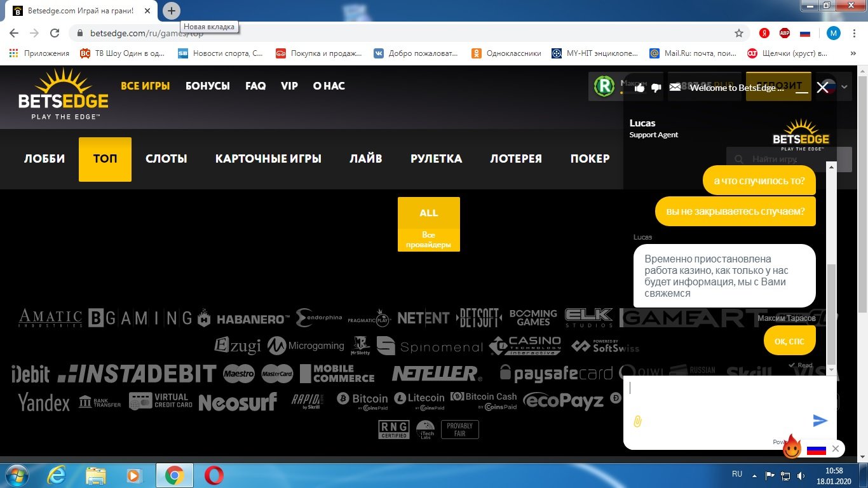868x488 pixels.
Task: Expand the site language dropdown arrow
Action: (x=844, y=87)
